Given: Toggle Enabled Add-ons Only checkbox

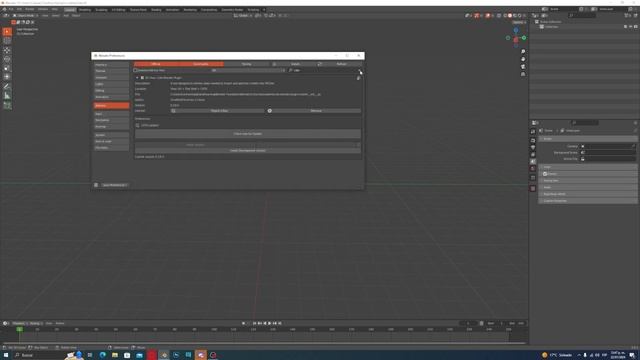Looking at the screenshot, I should [x=136, y=70].
